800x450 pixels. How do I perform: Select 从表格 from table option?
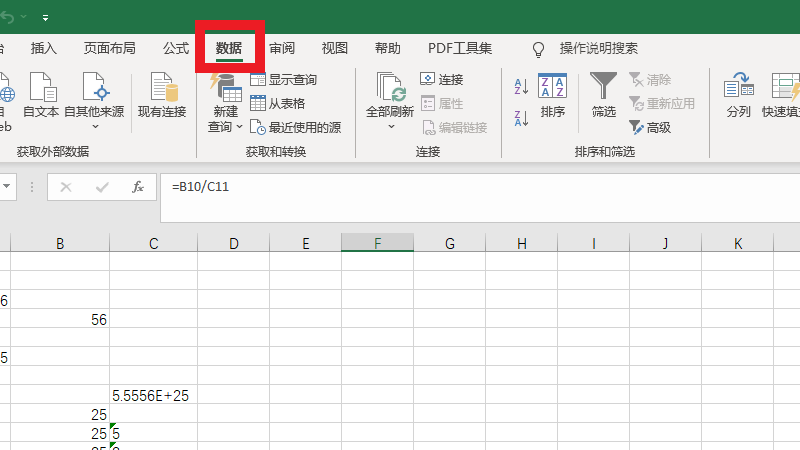tap(258, 103)
